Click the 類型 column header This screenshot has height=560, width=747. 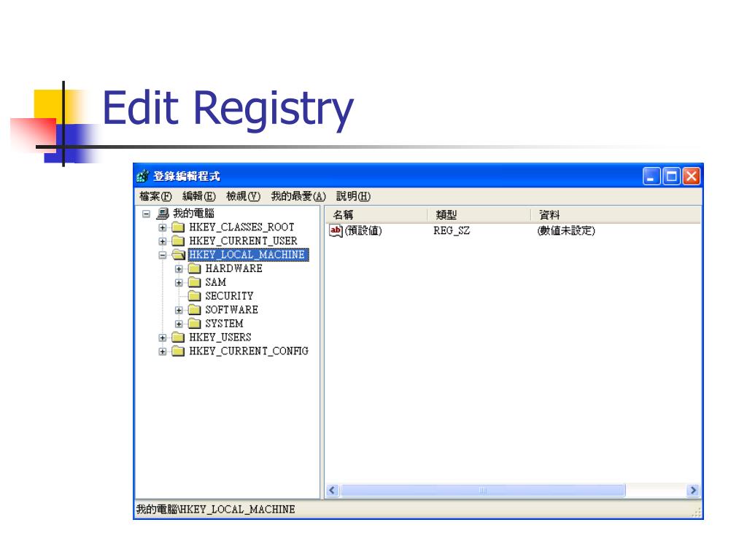point(479,215)
